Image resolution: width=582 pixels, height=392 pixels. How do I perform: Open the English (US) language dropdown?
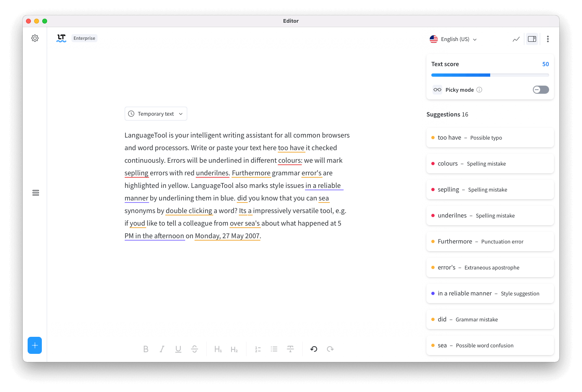tap(453, 39)
